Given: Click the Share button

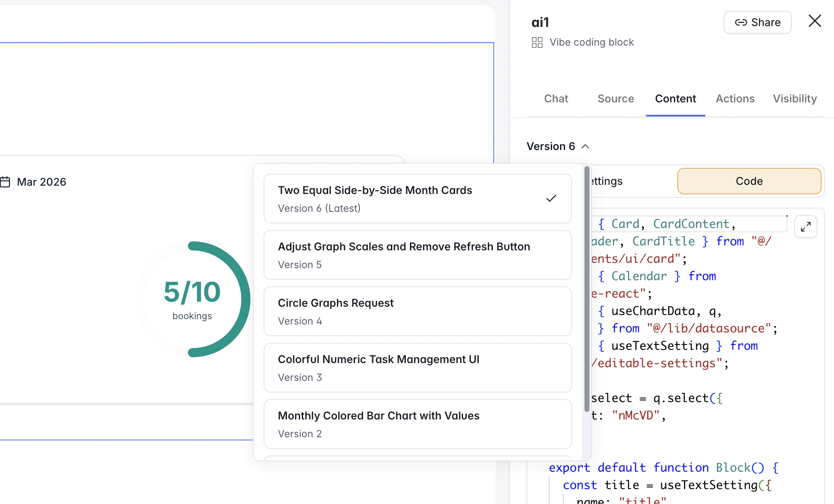Looking at the screenshot, I should tap(757, 22).
